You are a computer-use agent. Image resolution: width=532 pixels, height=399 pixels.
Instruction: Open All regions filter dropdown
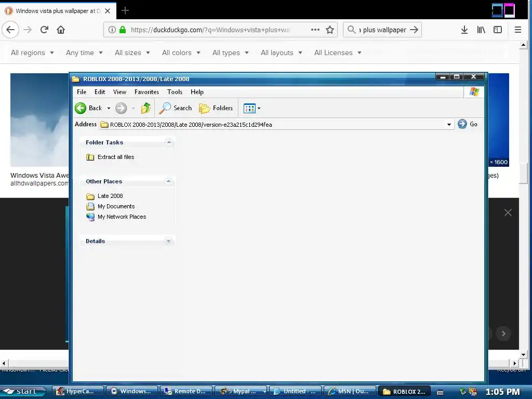pyautogui.click(x=32, y=52)
